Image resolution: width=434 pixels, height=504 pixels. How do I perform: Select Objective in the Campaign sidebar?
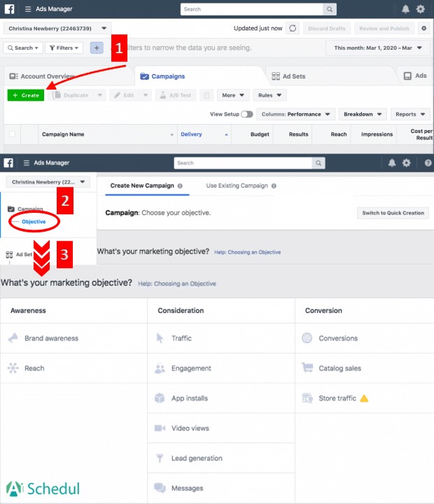[x=34, y=221]
